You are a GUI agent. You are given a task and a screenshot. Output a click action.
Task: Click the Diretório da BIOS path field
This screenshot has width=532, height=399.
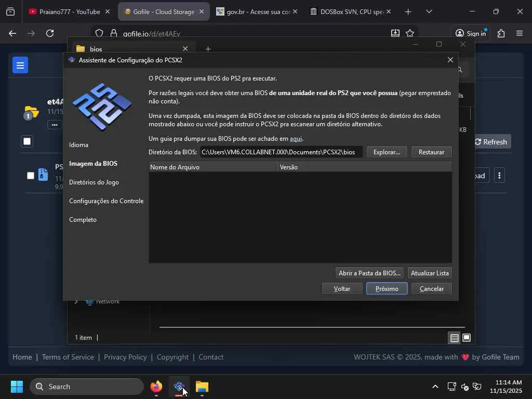click(281, 152)
